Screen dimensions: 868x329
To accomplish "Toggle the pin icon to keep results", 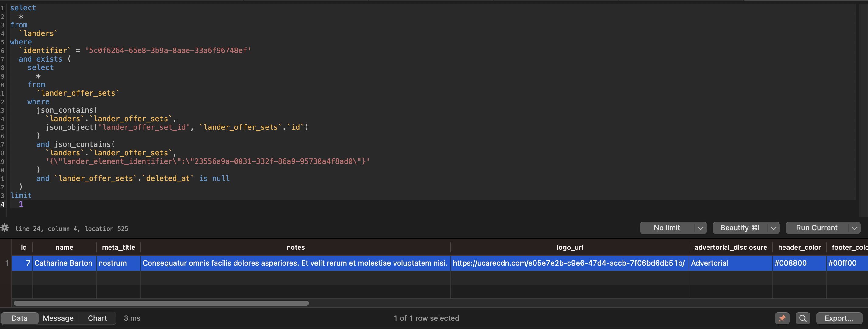I will tap(782, 318).
